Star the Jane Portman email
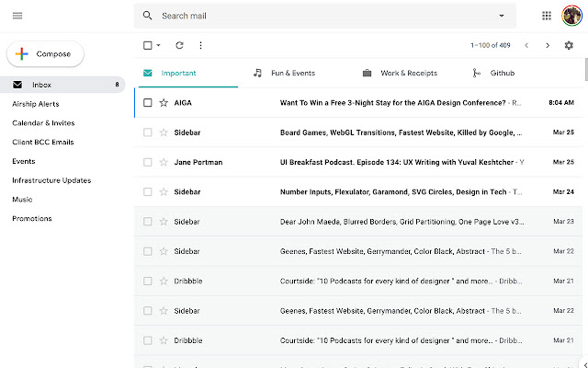588x368 pixels. point(164,162)
